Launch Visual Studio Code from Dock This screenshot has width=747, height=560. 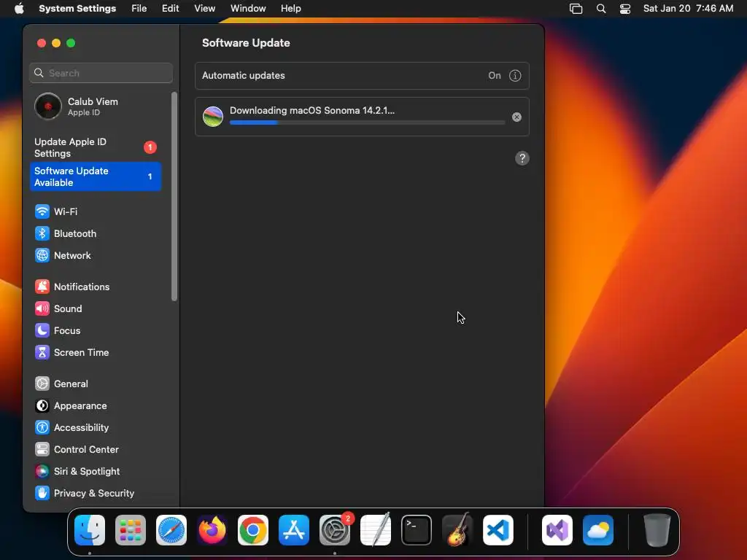tap(498, 530)
